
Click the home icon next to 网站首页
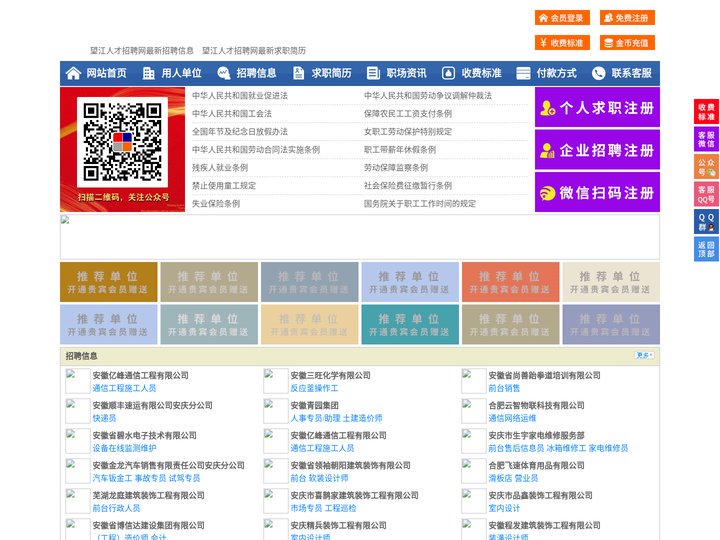73,73
